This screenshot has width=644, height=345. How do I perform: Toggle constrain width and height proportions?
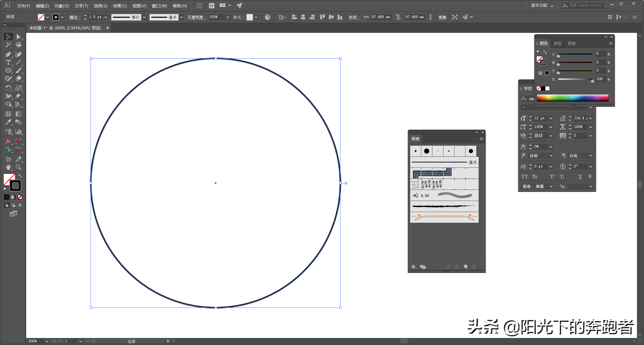398,17
